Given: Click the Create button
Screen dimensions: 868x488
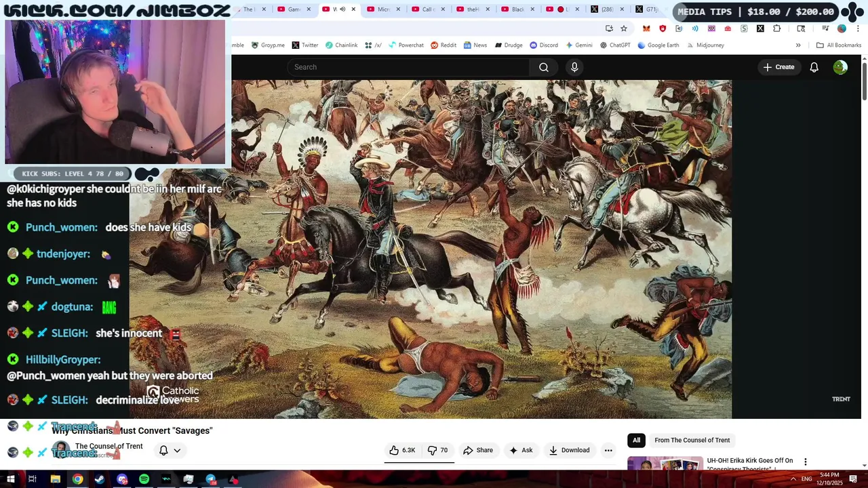Looking at the screenshot, I should [x=778, y=67].
